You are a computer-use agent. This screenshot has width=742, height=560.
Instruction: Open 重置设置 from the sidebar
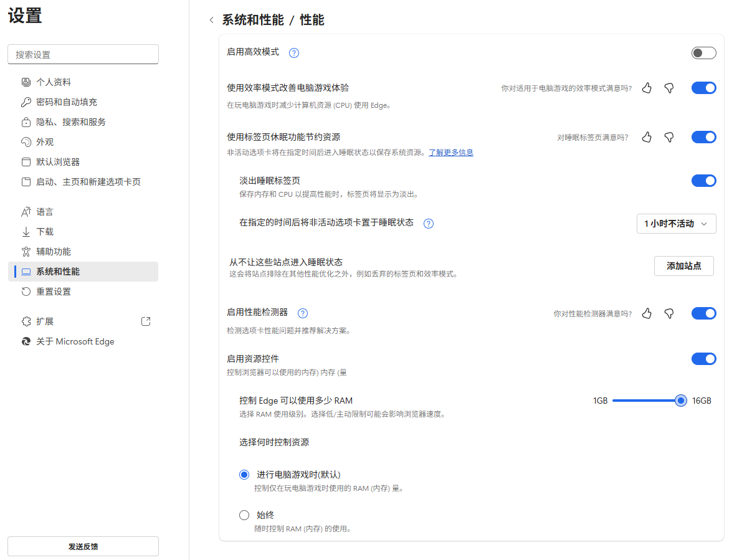point(58,291)
